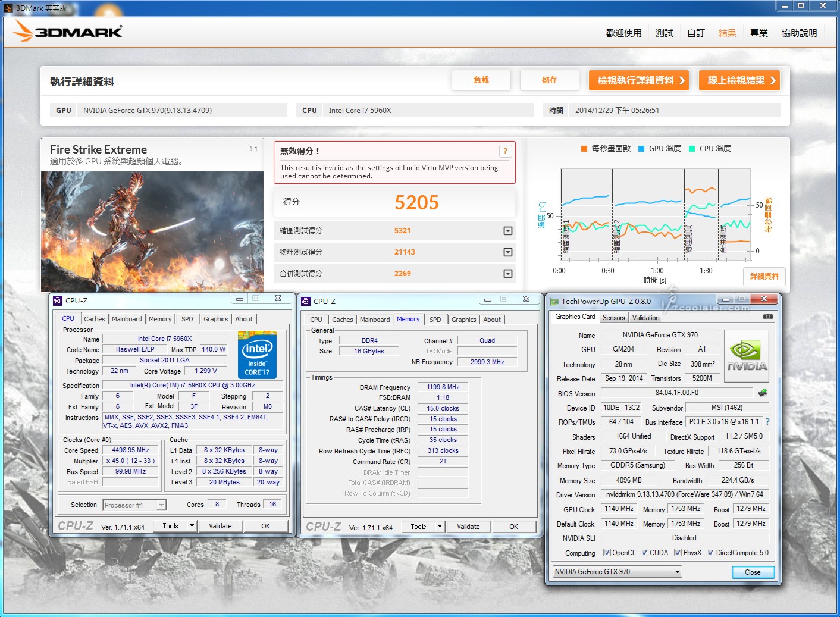The image size is (840, 617).
Task: Save the BIOS using the chip arrow icon
Action: point(763,393)
